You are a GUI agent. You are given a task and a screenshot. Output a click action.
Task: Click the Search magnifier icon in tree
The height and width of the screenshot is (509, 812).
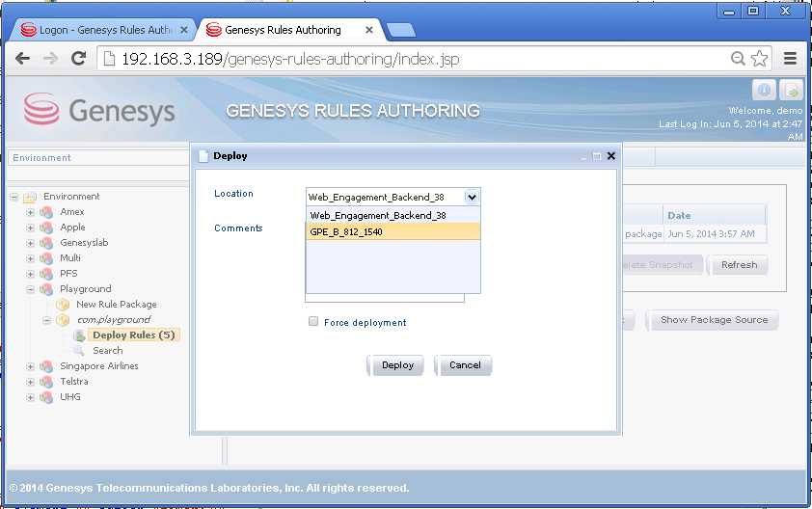79,351
